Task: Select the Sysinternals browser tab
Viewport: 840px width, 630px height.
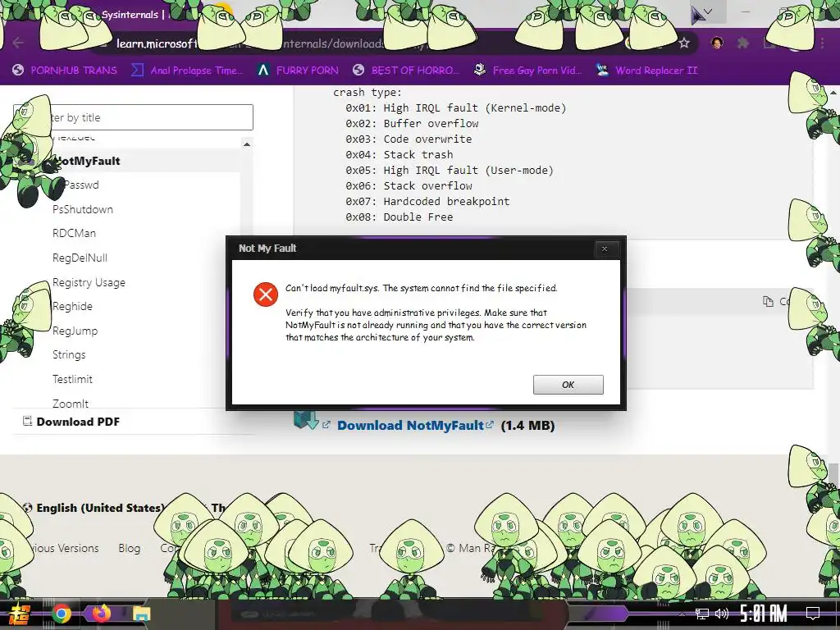Action: pyautogui.click(x=130, y=15)
